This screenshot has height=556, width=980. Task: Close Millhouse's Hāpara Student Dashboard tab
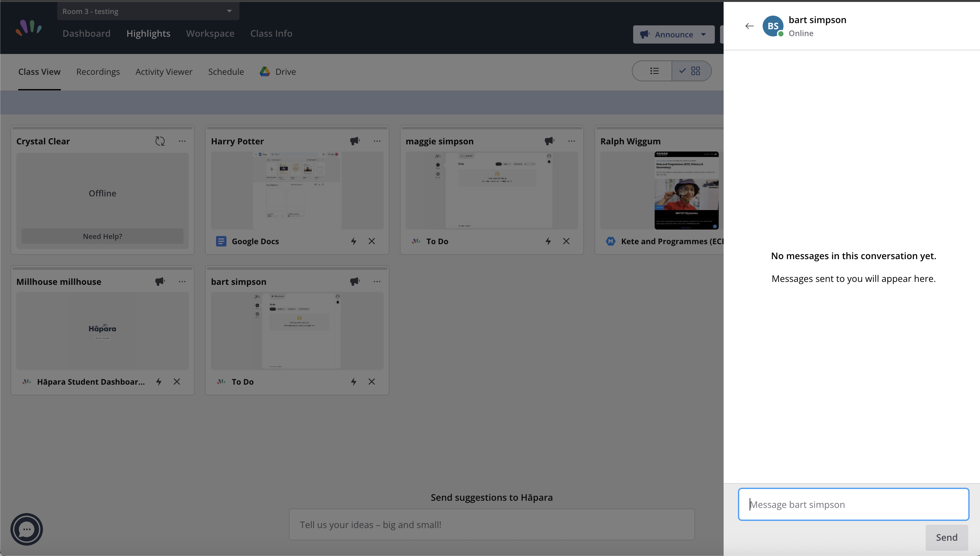pos(177,382)
